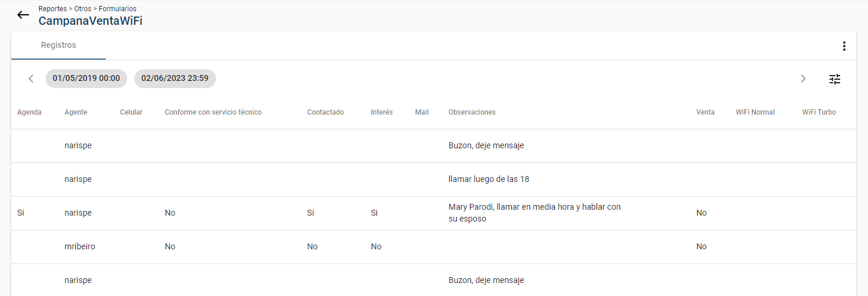Select row with Mary Parodi observation
868x296 pixels.
pyautogui.click(x=434, y=213)
